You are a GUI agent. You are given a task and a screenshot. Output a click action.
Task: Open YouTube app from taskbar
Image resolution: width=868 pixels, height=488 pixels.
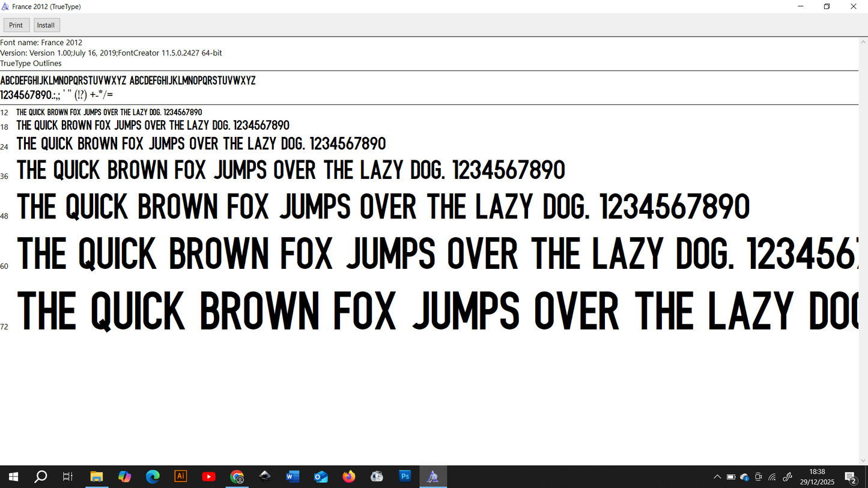click(209, 477)
